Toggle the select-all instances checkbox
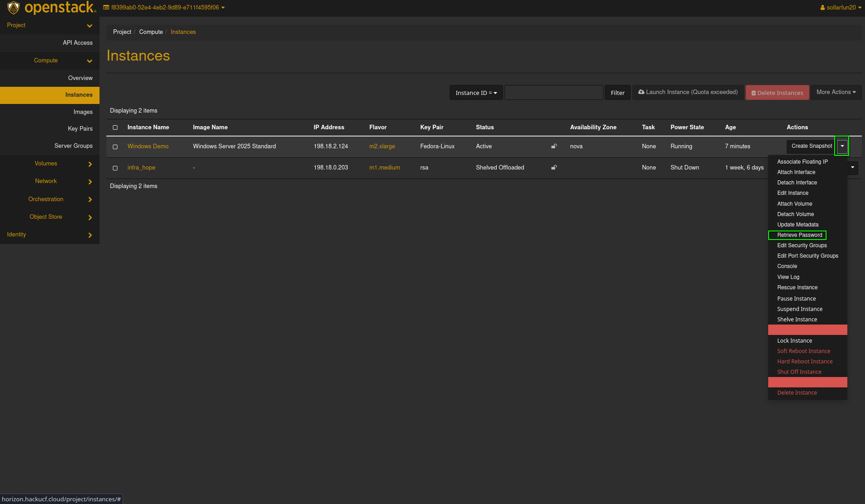 point(115,127)
